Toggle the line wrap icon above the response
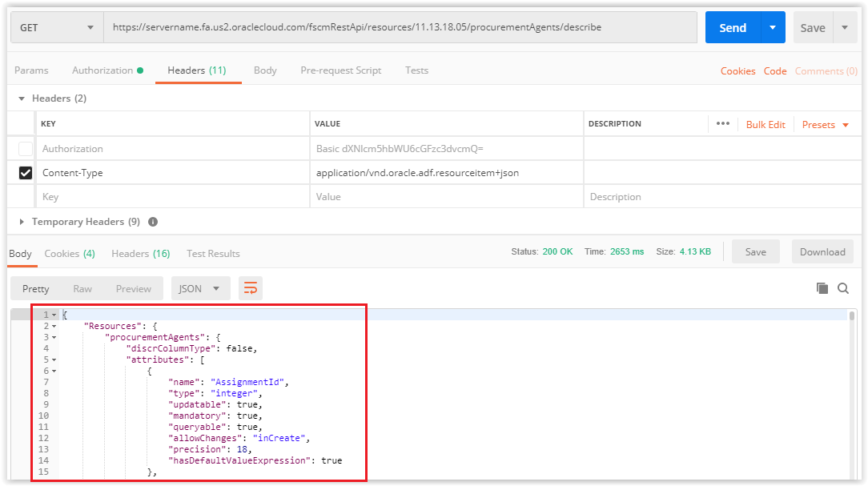 pyautogui.click(x=250, y=287)
